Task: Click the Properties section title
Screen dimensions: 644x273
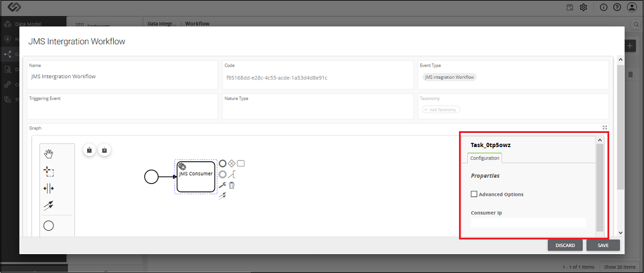Action: tap(485, 175)
